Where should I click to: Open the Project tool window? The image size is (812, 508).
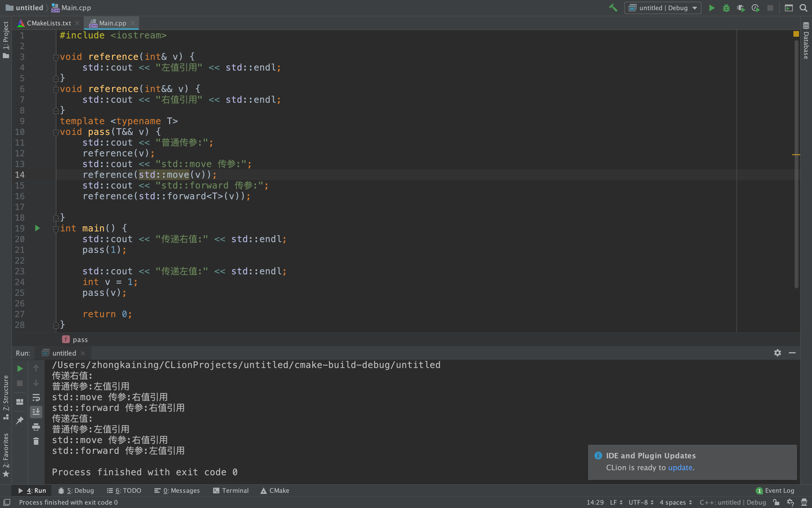(x=6, y=40)
